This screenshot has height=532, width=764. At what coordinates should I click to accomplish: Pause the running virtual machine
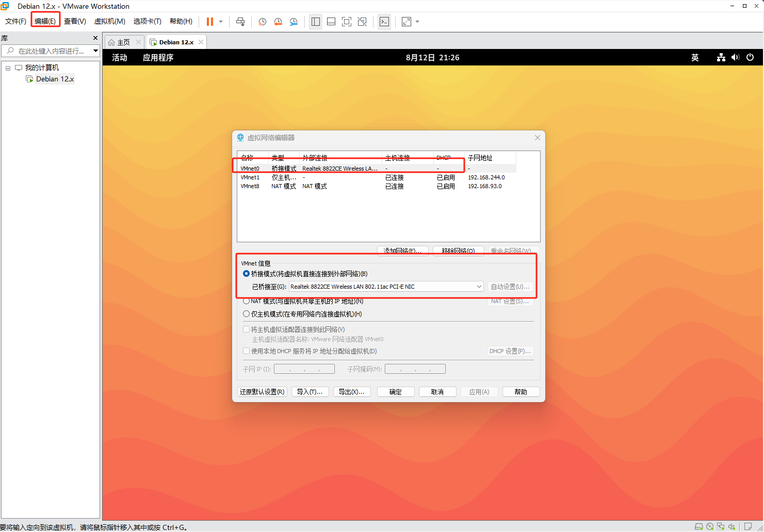210,22
